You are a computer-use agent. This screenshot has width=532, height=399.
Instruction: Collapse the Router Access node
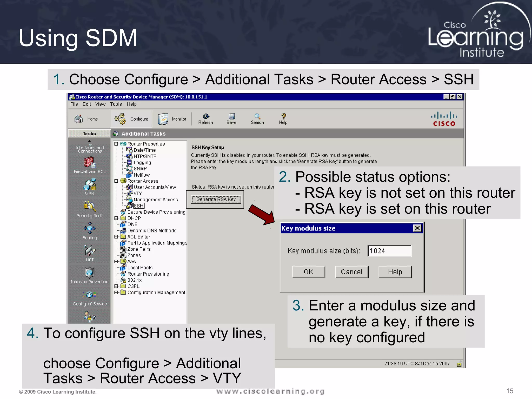pyautogui.click(x=116, y=181)
